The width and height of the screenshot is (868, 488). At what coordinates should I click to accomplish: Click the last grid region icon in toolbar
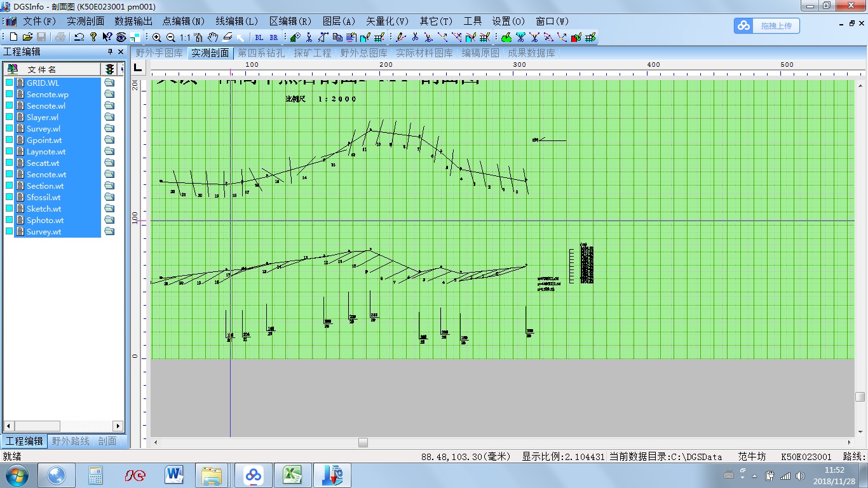tap(591, 37)
